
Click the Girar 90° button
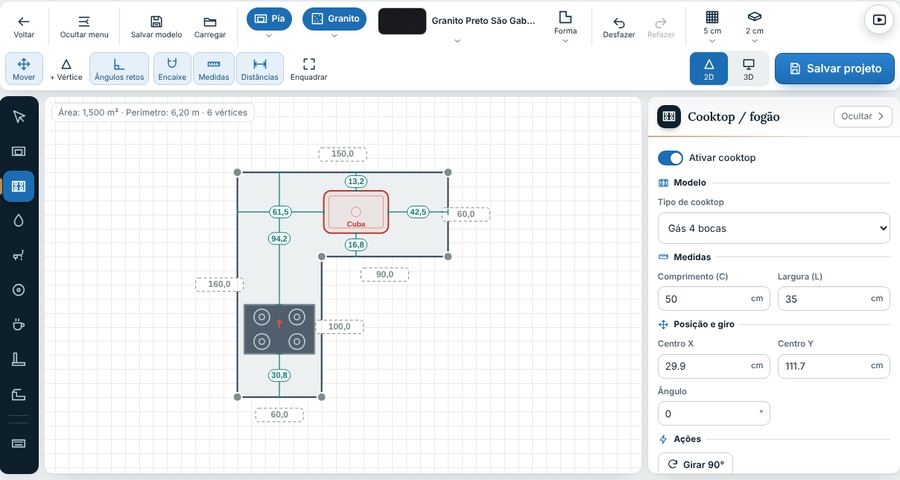(x=696, y=464)
